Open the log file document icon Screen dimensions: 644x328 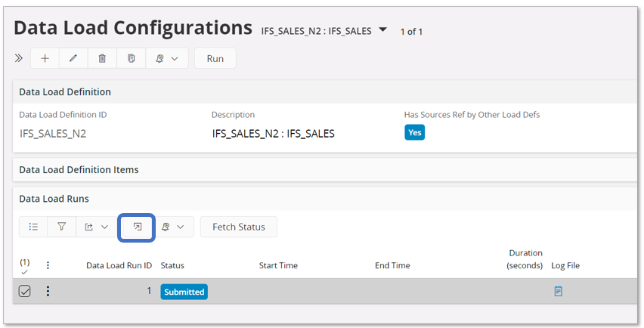[558, 291]
